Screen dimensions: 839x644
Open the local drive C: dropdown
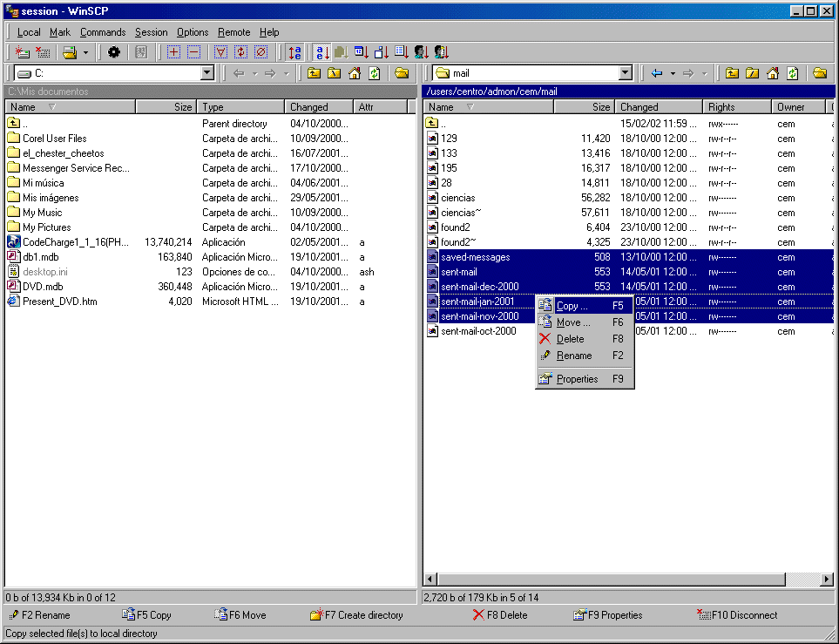pyautogui.click(x=207, y=73)
